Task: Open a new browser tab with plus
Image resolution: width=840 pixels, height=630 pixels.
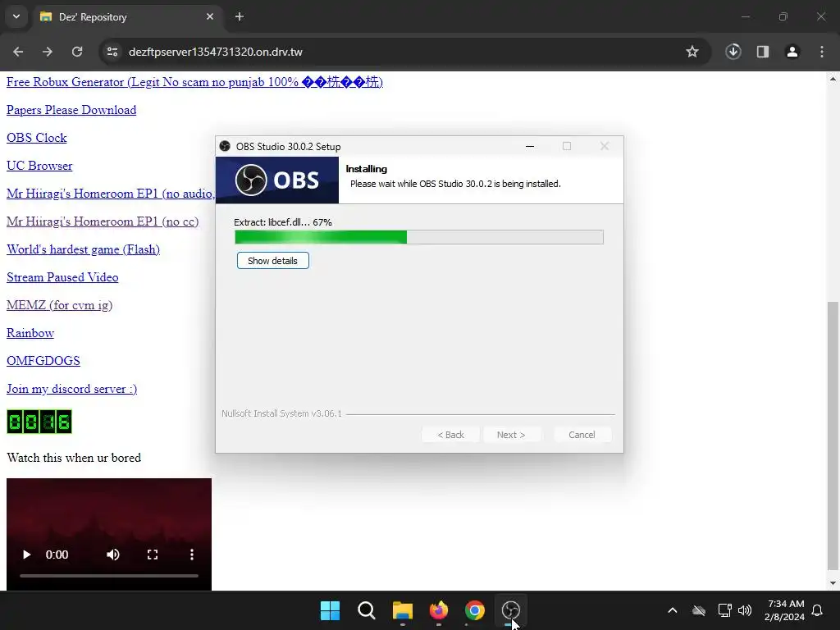Action: pyautogui.click(x=240, y=16)
